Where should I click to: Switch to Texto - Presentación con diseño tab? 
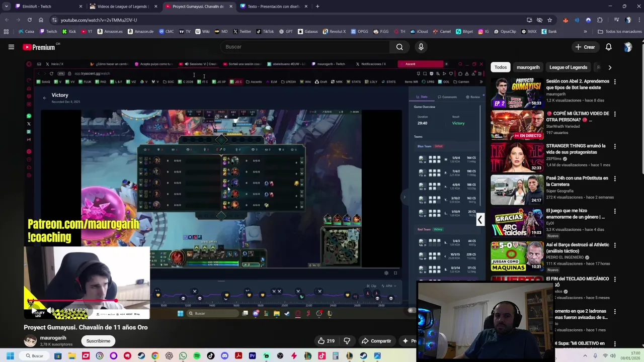pos(274,7)
